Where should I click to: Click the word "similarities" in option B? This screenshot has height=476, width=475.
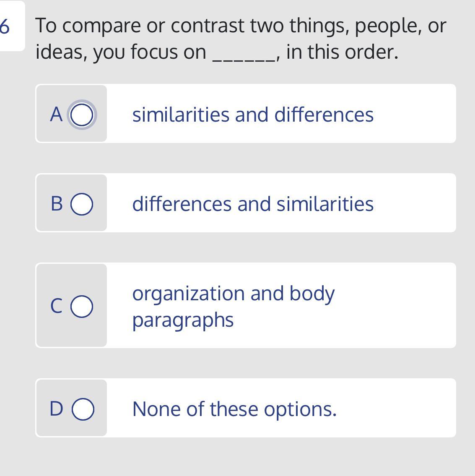pos(325,204)
